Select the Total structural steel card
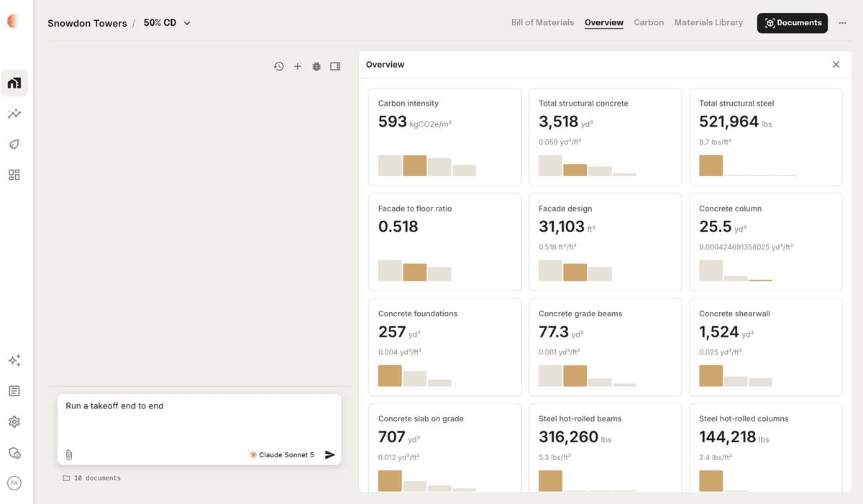The image size is (863, 504). (x=766, y=137)
